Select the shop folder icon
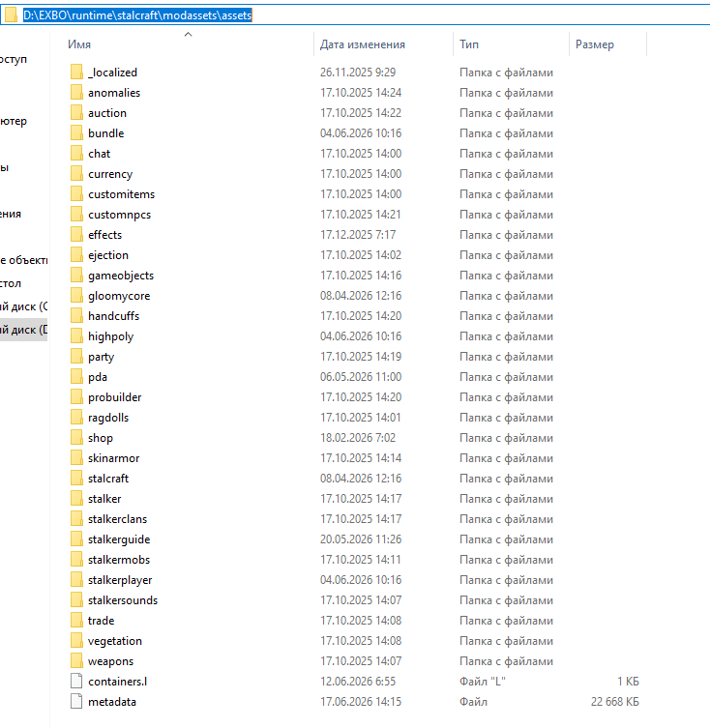The image size is (710, 728). [x=76, y=438]
